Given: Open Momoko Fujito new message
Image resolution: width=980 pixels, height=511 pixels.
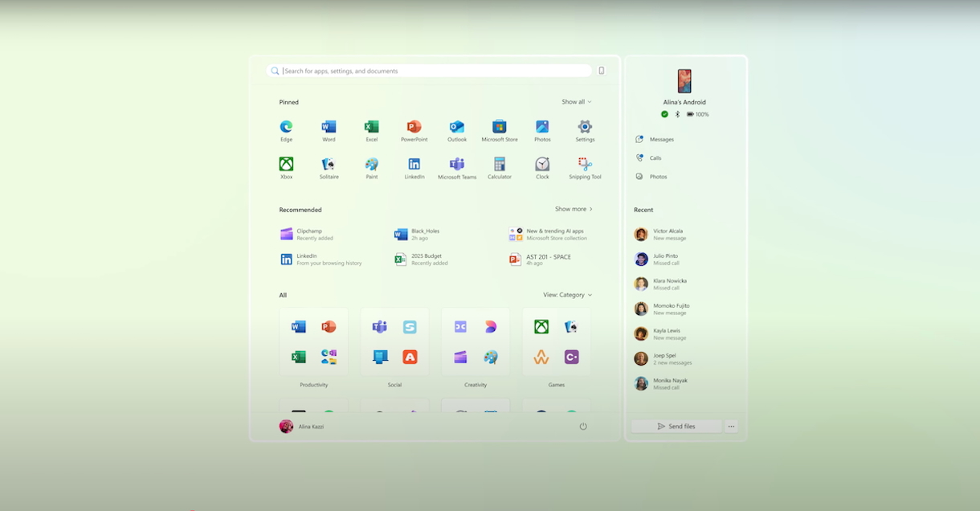Looking at the screenshot, I should [662, 309].
